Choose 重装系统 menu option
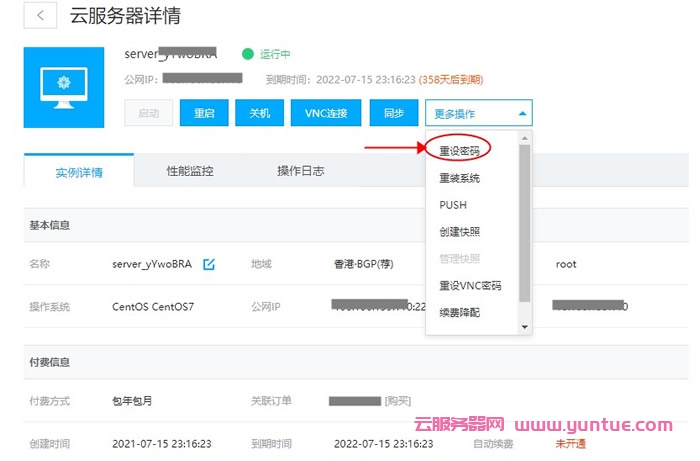This screenshot has height=461, width=700. click(x=459, y=178)
